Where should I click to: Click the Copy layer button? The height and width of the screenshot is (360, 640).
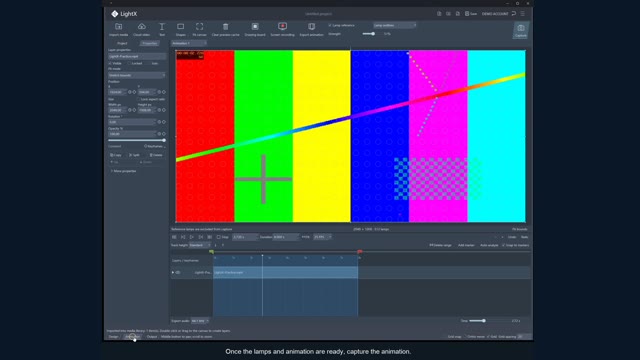(x=116, y=155)
